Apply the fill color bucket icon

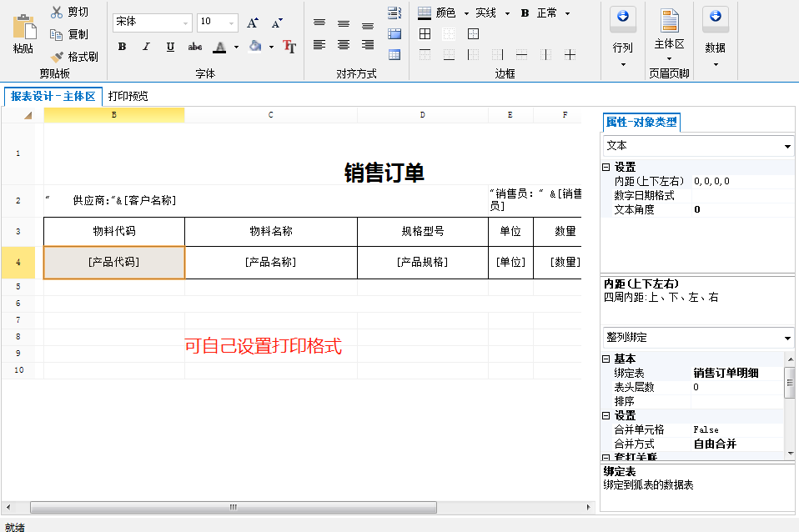[x=255, y=47]
